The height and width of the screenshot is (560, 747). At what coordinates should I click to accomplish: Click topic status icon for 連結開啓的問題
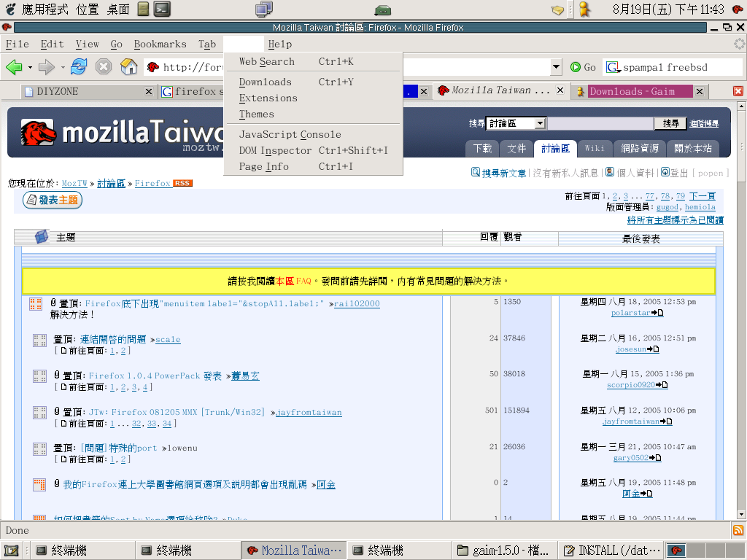click(x=39, y=340)
